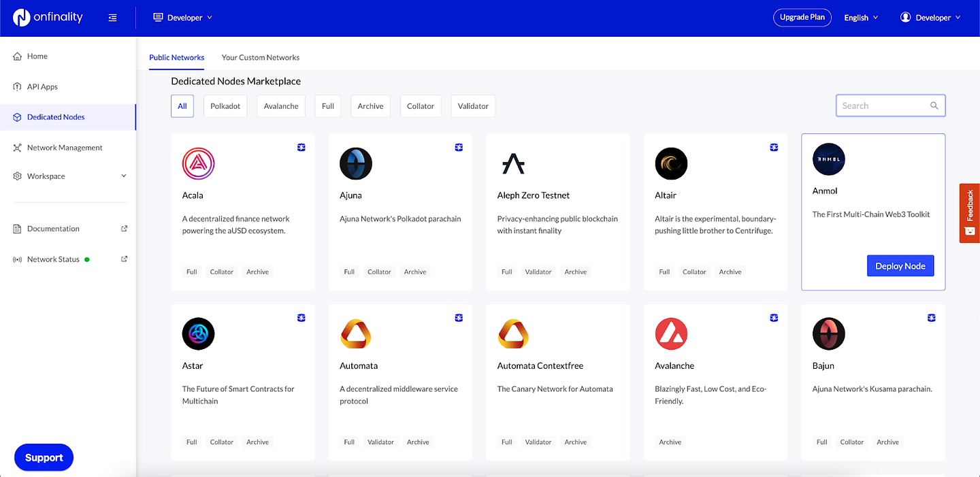Click the Documentation external link icon
Screen dimensions: 980x477
124,229
